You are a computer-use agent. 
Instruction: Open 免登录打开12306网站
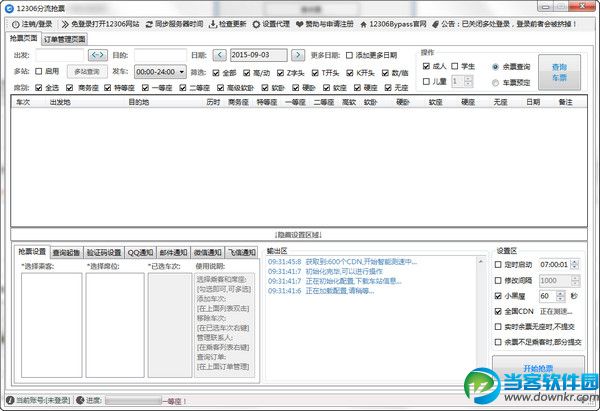click(x=100, y=24)
